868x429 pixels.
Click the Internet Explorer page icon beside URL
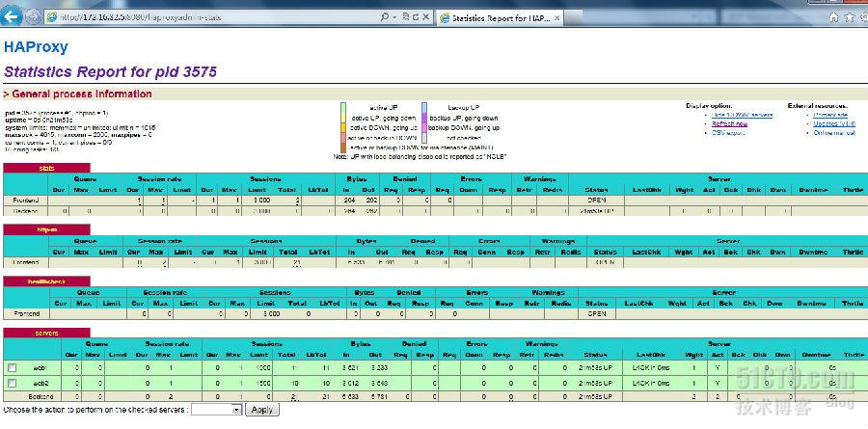click(51, 17)
